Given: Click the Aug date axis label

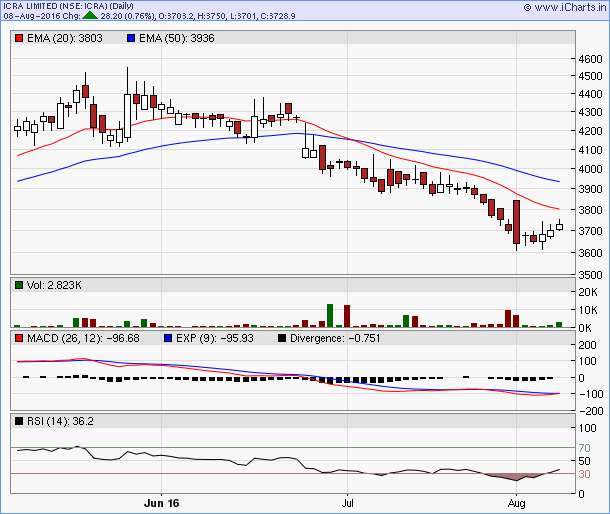Looking at the screenshot, I should pyautogui.click(x=516, y=503).
